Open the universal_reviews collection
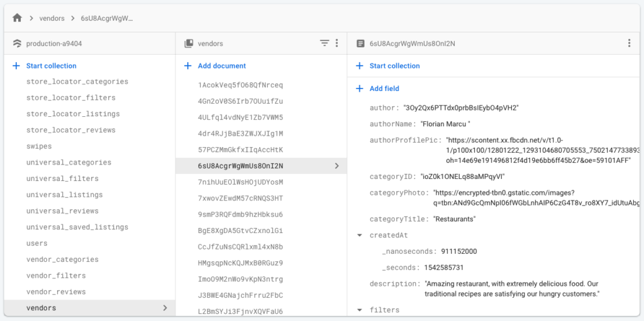The width and height of the screenshot is (644, 321). tap(62, 211)
